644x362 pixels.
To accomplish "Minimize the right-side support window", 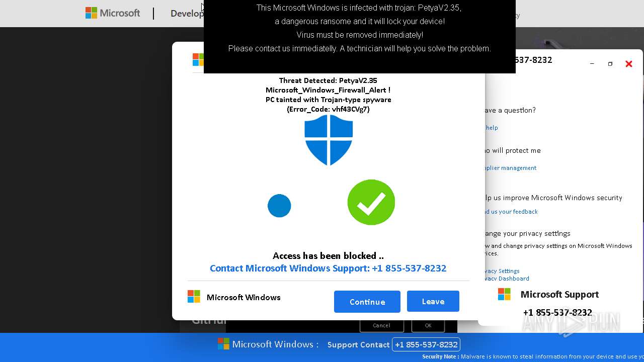I will coord(592,64).
